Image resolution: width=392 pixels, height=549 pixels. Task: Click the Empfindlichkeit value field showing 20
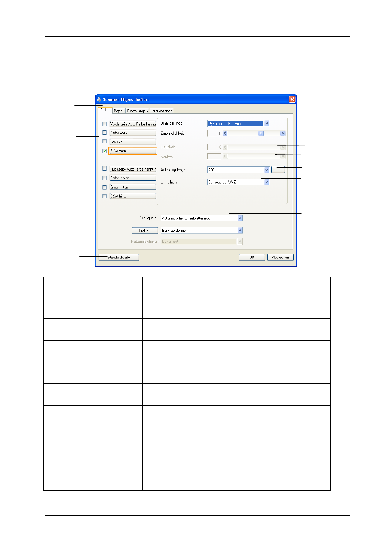(x=214, y=134)
